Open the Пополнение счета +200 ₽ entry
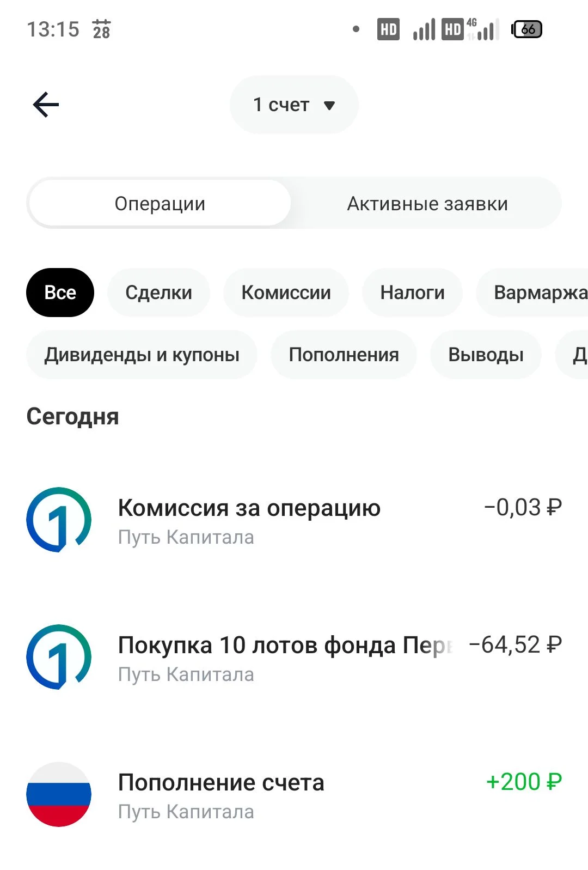The height and width of the screenshot is (870, 588). coord(294,795)
